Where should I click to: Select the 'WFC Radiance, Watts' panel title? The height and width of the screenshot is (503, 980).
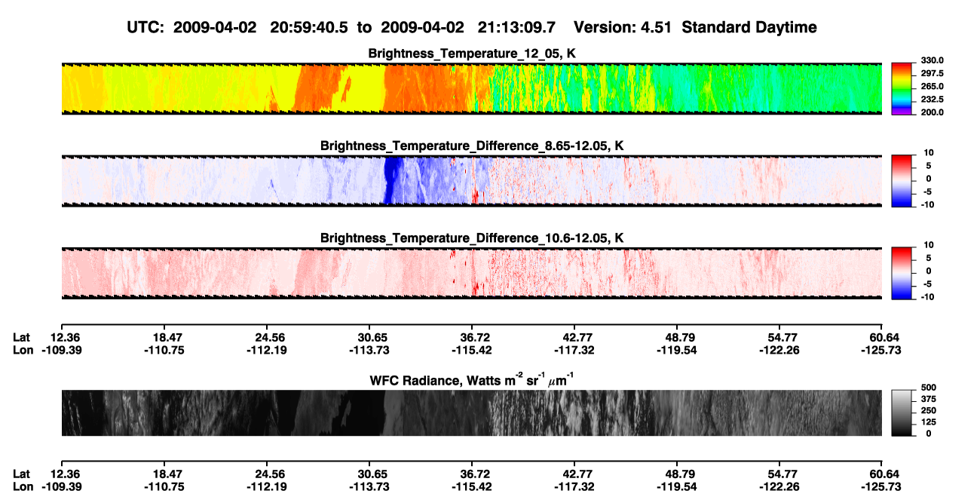[472, 379]
